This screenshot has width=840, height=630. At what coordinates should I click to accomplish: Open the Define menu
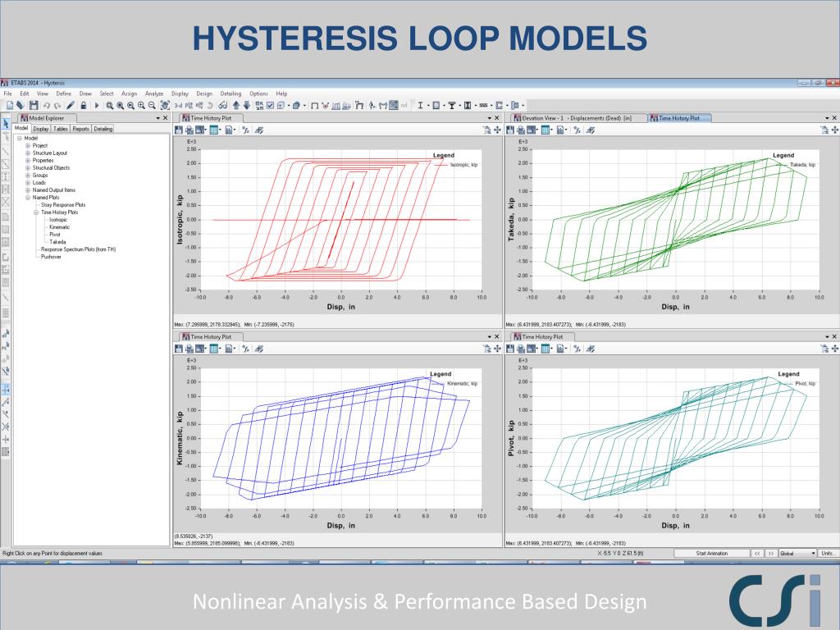coord(63,94)
